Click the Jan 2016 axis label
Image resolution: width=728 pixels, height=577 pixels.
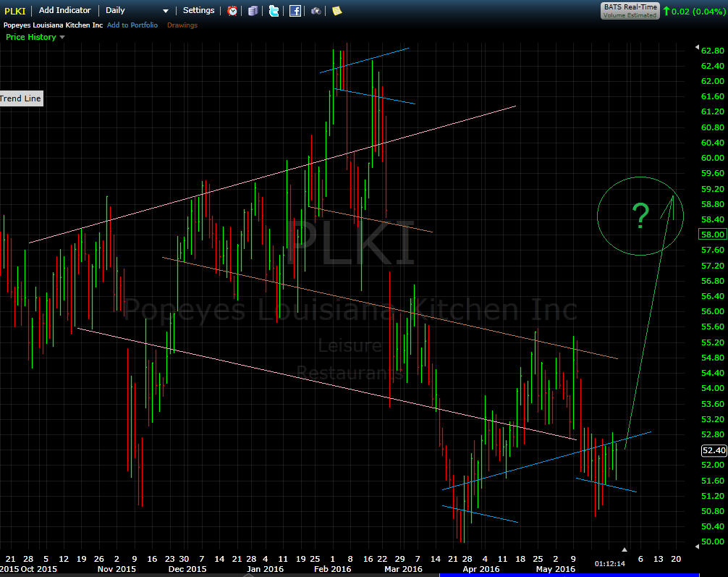[x=265, y=569]
